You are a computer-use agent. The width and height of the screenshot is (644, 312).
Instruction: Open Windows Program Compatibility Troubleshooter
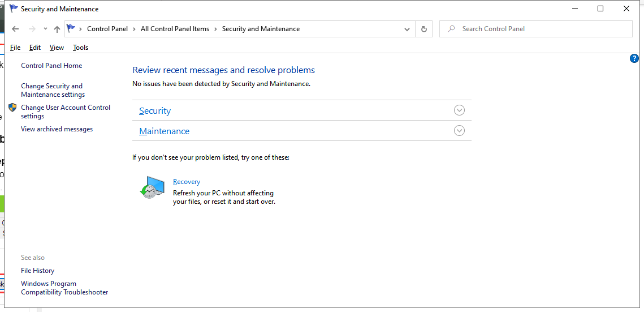click(x=64, y=288)
